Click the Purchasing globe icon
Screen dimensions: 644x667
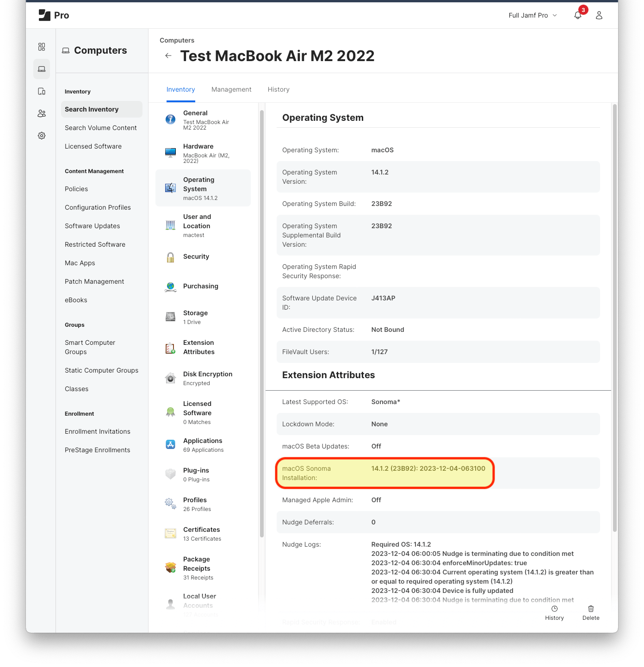coord(170,287)
